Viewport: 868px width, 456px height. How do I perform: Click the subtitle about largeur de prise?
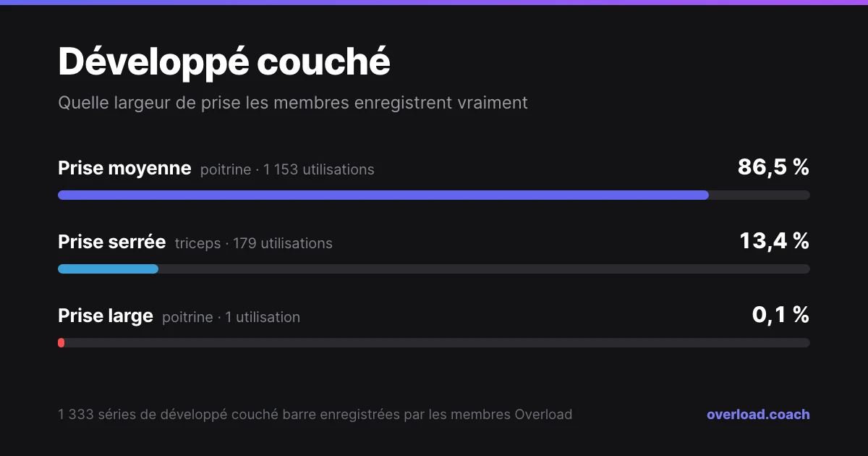tap(293, 103)
